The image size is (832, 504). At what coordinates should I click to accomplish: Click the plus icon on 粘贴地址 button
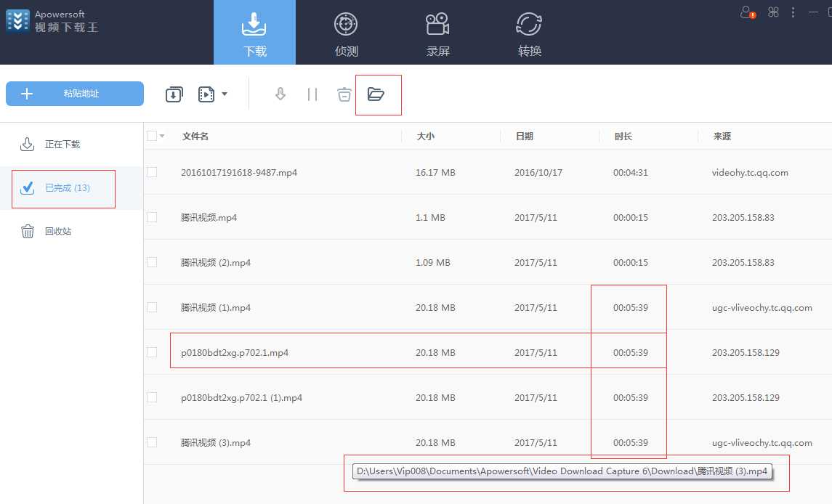27,94
